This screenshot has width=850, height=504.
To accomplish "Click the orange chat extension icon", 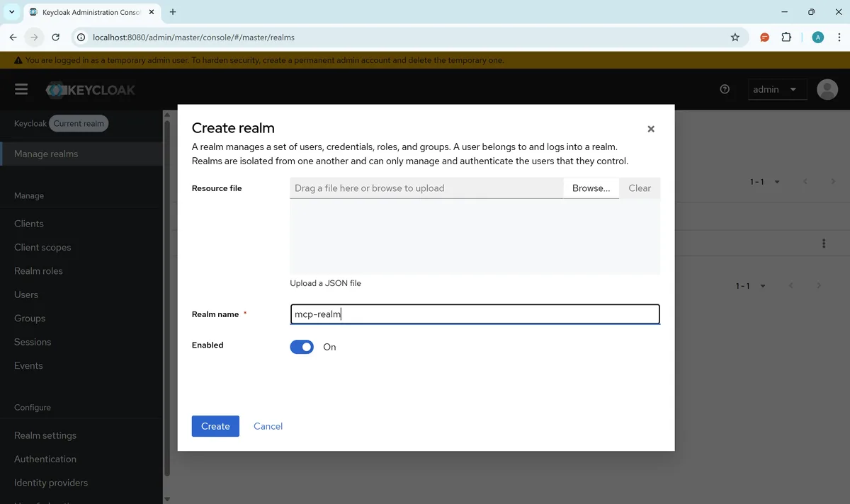I will (x=764, y=38).
